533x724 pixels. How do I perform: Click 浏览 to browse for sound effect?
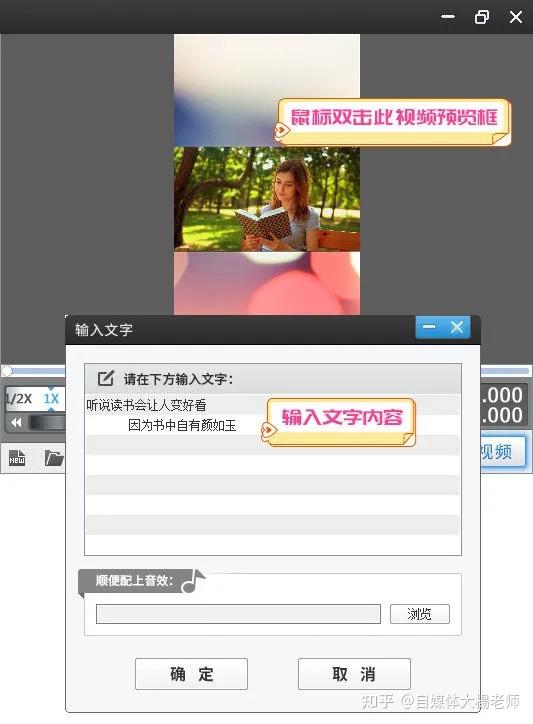tap(419, 614)
